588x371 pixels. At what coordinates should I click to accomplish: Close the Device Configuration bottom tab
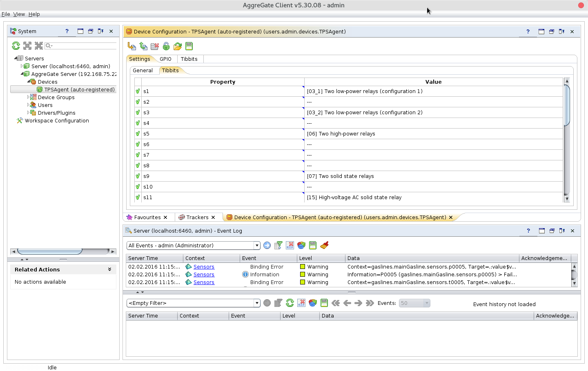(451, 217)
